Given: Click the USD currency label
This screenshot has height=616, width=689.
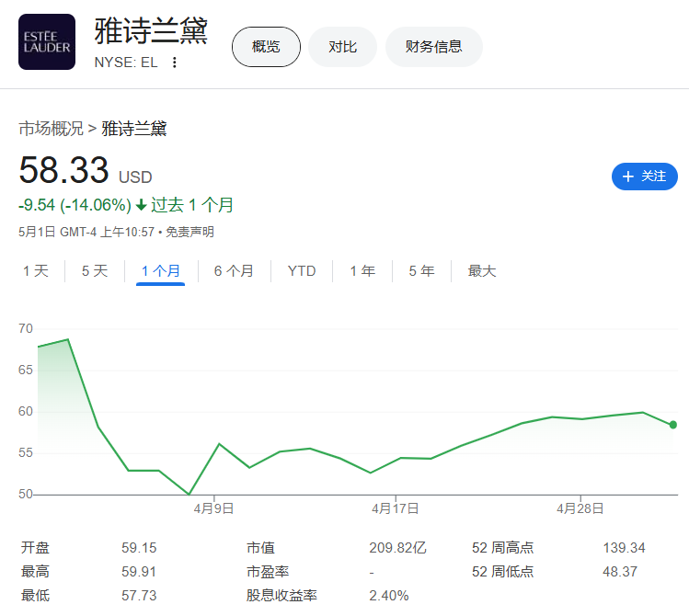Looking at the screenshot, I should (135, 177).
